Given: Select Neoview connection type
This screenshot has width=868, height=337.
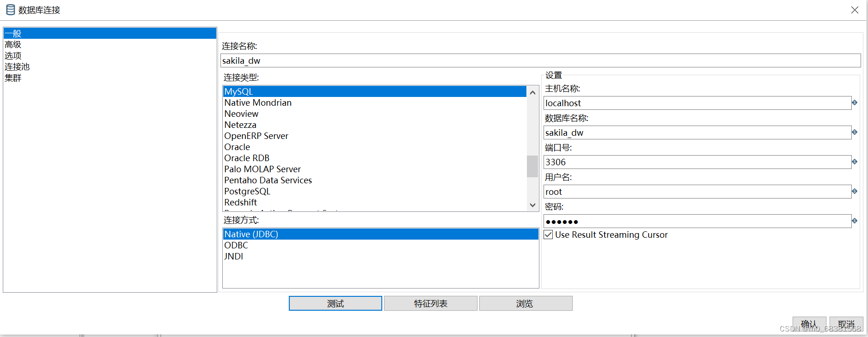Looking at the screenshot, I should (x=375, y=114).
